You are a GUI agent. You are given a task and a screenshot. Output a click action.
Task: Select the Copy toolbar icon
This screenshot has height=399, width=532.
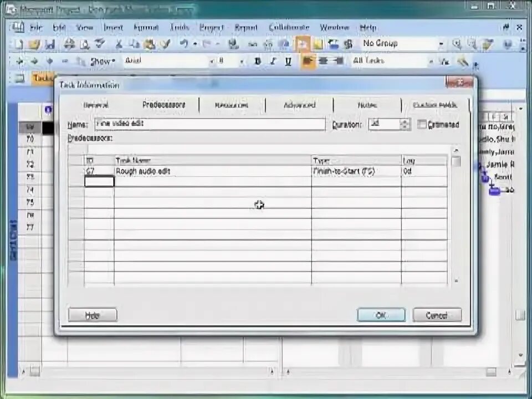(x=132, y=43)
